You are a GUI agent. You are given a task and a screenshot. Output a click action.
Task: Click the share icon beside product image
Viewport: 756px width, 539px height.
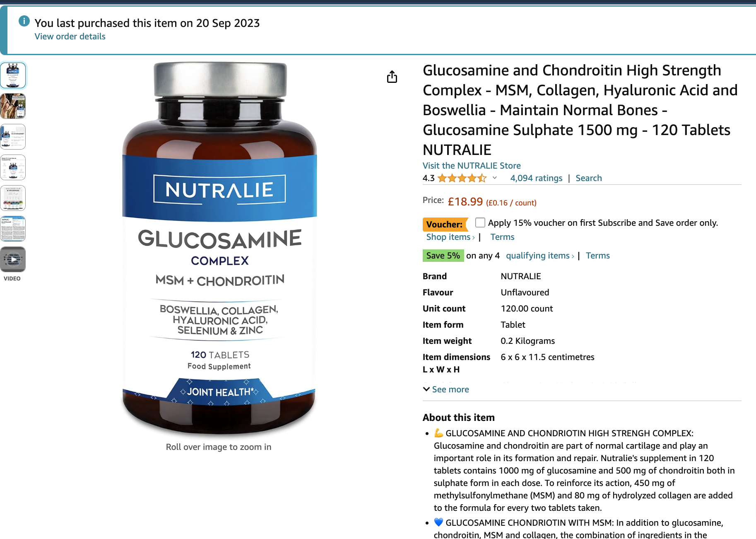click(x=392, y=77)
